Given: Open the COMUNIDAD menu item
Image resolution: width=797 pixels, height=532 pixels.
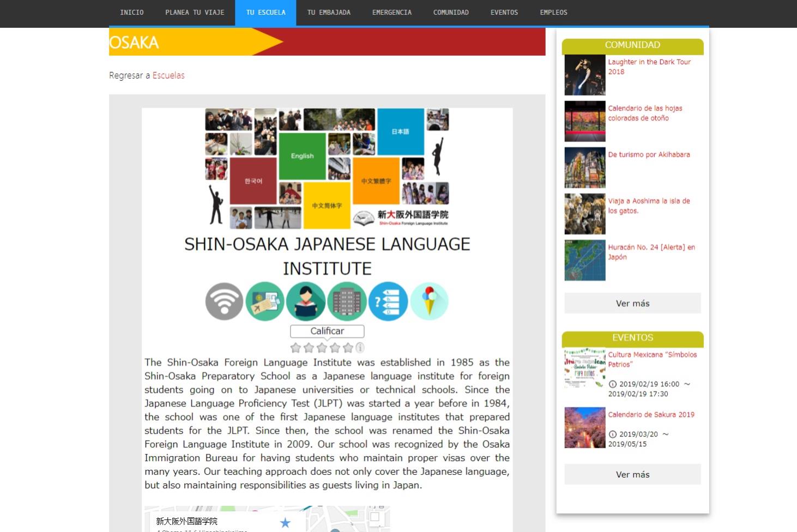Looking at the screenshot, I should 451,13.
